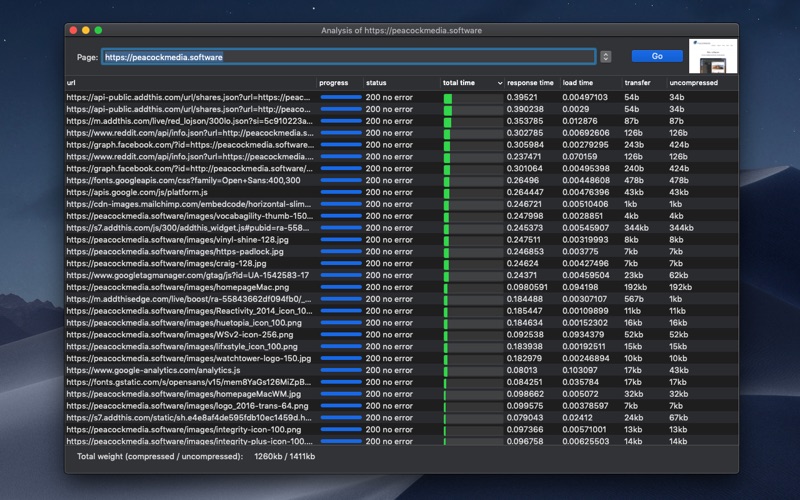Click the total weight 1260kb / 1411kb value
The image size is (800, 500).
pyautogui.click(x=285, y=456)
